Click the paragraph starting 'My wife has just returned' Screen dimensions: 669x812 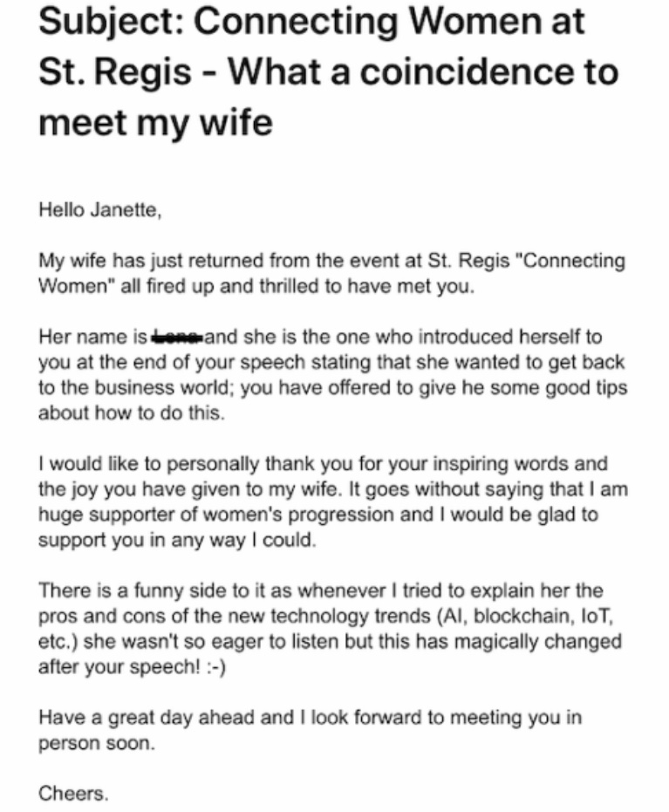tap(331, 273)
